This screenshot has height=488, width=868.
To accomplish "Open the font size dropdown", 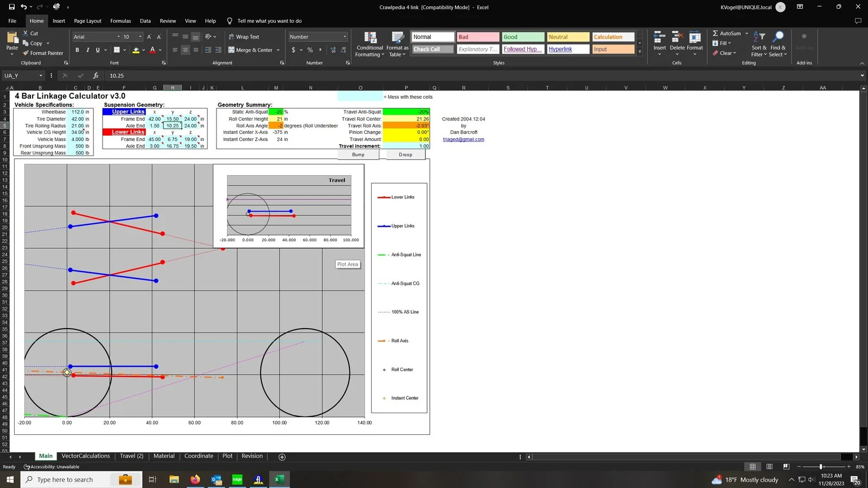I will 141,37.
